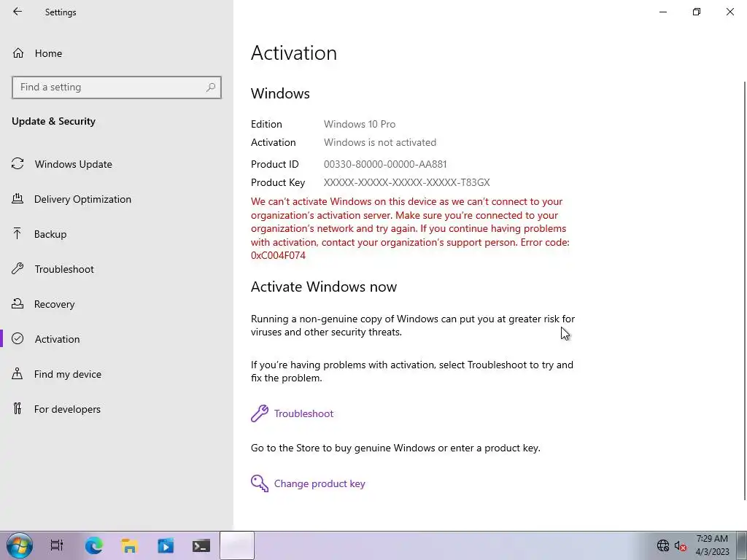This screenshot has width=747, height=560.
Task: Click the Windows 10 Pro edition text
Action: (360, 124)
